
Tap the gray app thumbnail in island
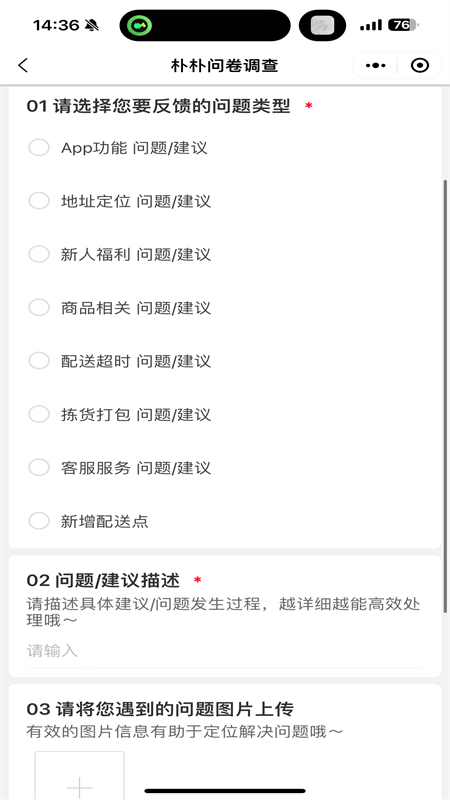point(322,25)
